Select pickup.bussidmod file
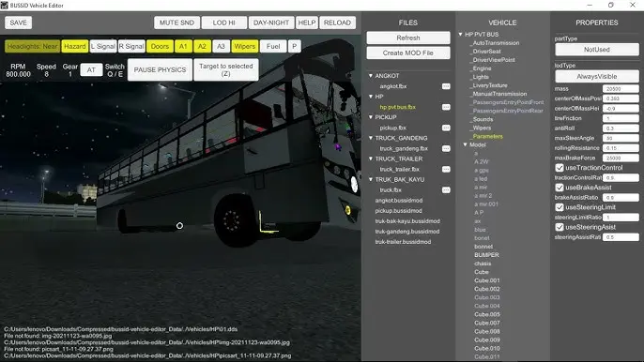The width and height of the screenshot is (644, 362). (398, 211)
